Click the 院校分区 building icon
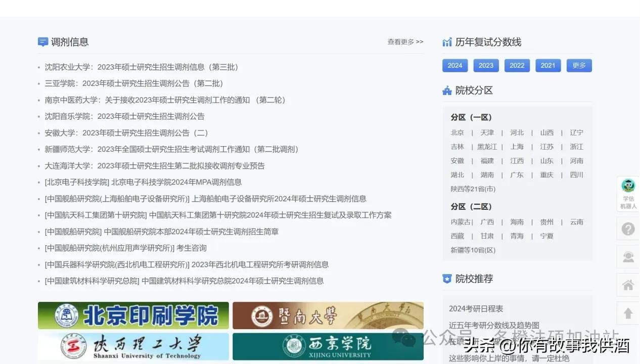Viewport: 640px width, 364px height. pyautogui.click(x=447, y=90)
